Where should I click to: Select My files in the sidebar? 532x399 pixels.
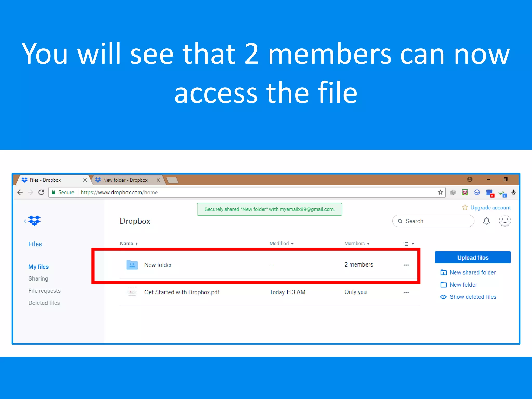(x=38, y=267)
